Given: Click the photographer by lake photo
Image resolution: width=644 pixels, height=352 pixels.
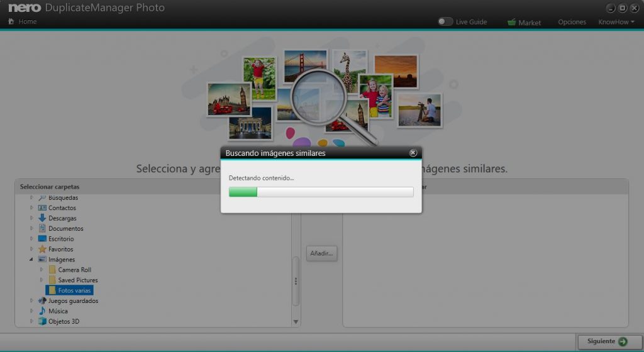Looking at the screenshot, I should pos(419,111).
